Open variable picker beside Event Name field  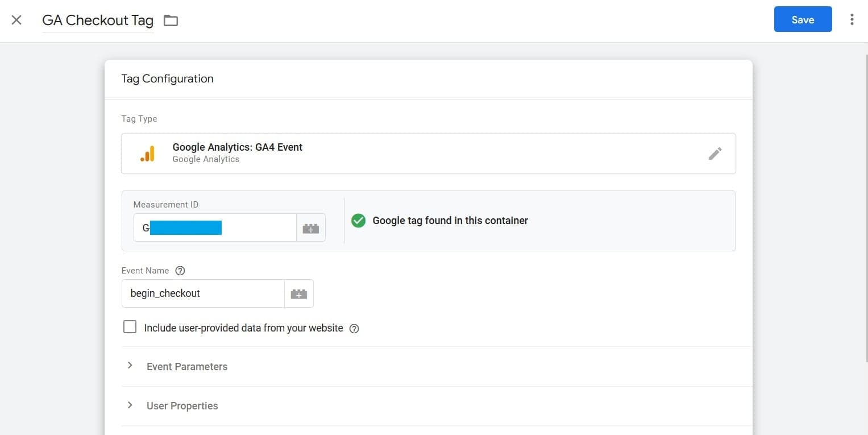[299, 293]
